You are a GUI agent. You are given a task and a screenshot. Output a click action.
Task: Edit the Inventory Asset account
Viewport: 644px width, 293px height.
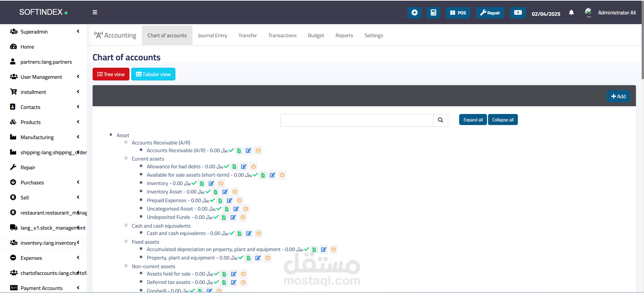click(x=225, y=192)
